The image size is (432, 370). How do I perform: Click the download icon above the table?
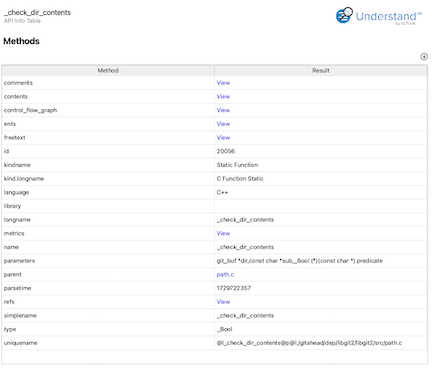coord(424,57)
